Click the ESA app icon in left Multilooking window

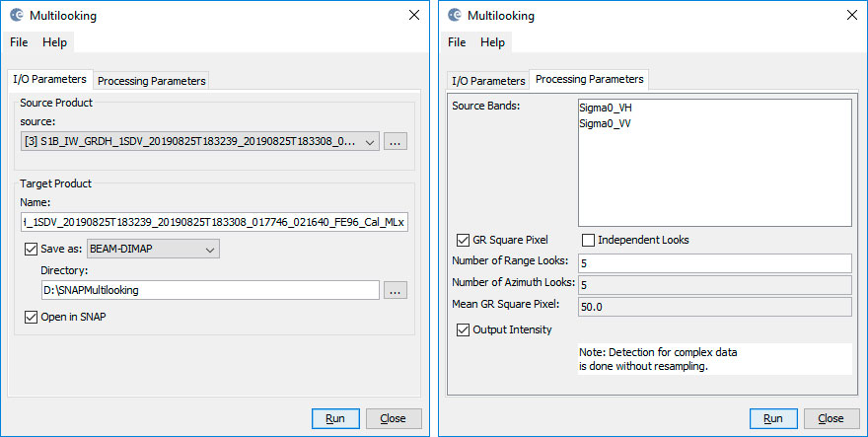pos(17,16)
